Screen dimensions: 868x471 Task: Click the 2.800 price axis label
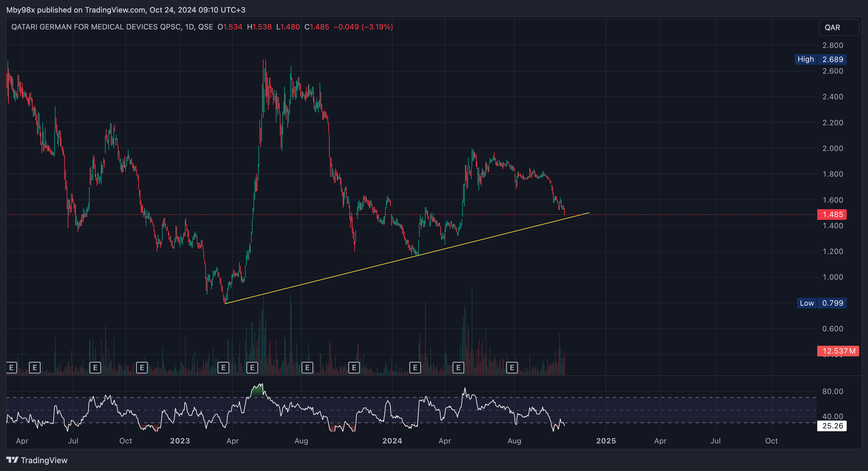coord(833,45)
